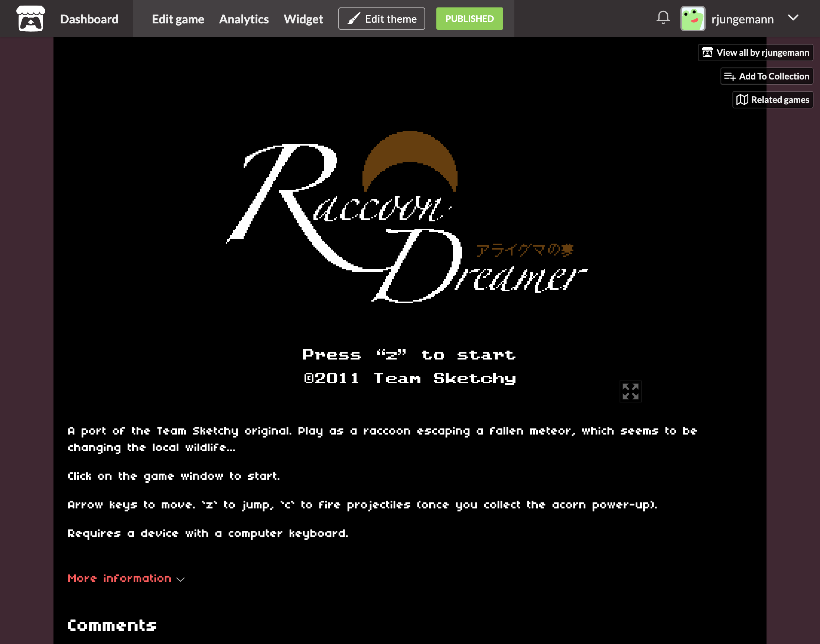Screen dimensions: 820x644
Task: Open the notifications bell
Action: pos(663,18)
